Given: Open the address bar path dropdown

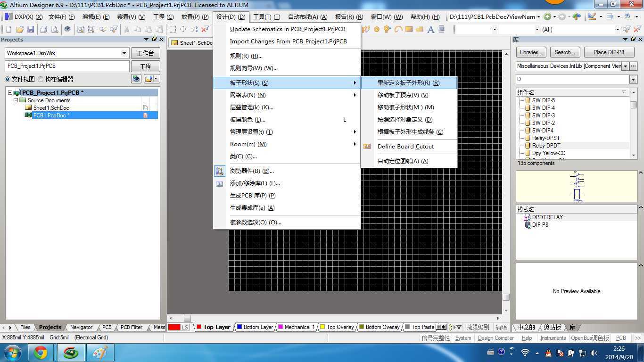Looking at the screenshot, I should tap(538, 16).
